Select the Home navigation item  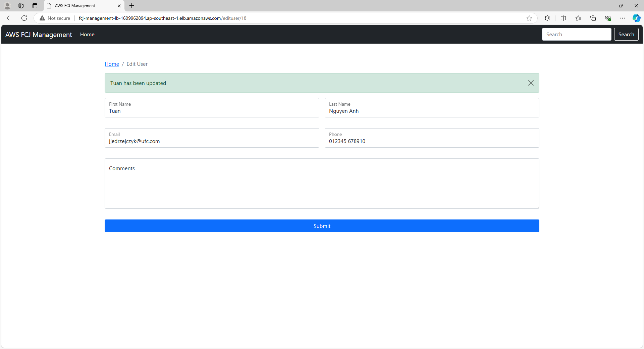(x=87, y=34)
